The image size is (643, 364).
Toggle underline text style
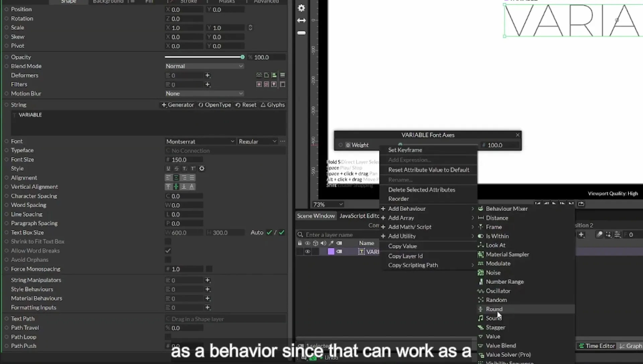coord(168,169)
